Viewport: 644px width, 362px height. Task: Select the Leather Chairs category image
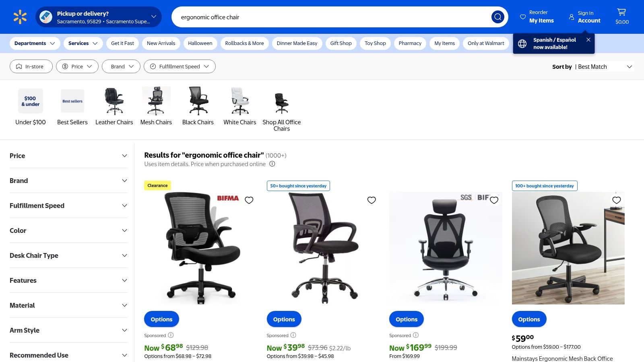(114, 101)
